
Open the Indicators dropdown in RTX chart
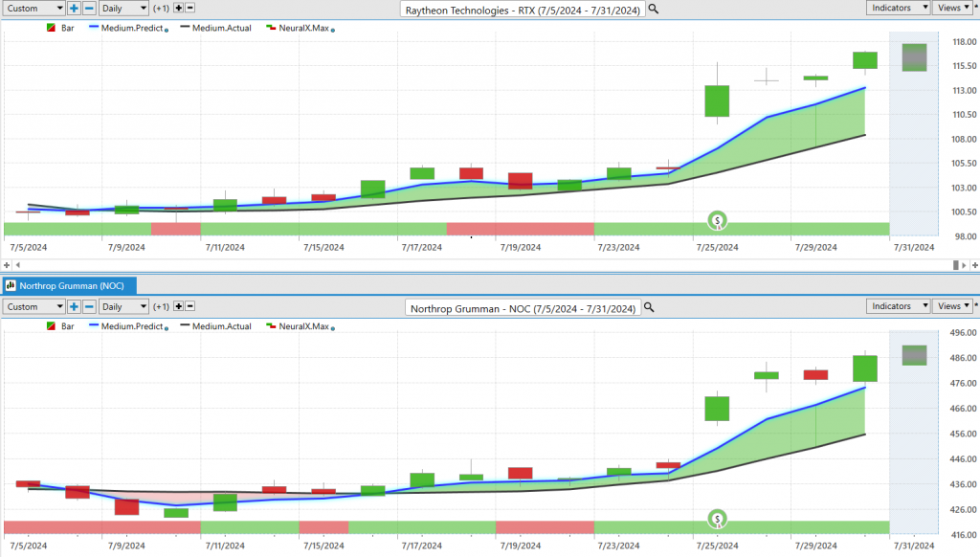[x=898, y=8]
